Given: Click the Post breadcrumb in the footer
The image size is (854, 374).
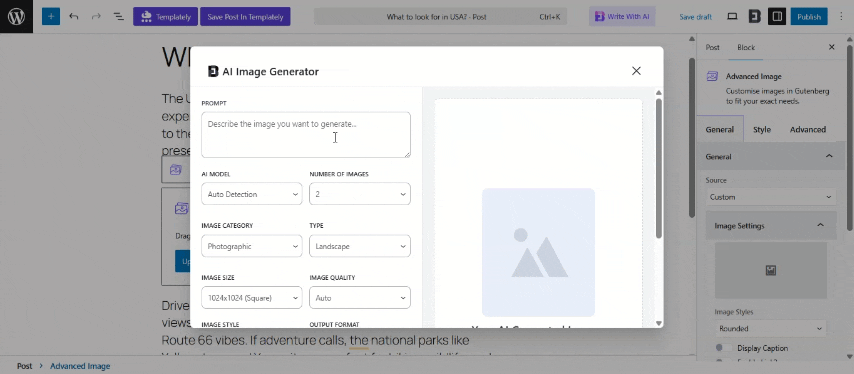Looking at the screenshot, I should tap(25, 366).
